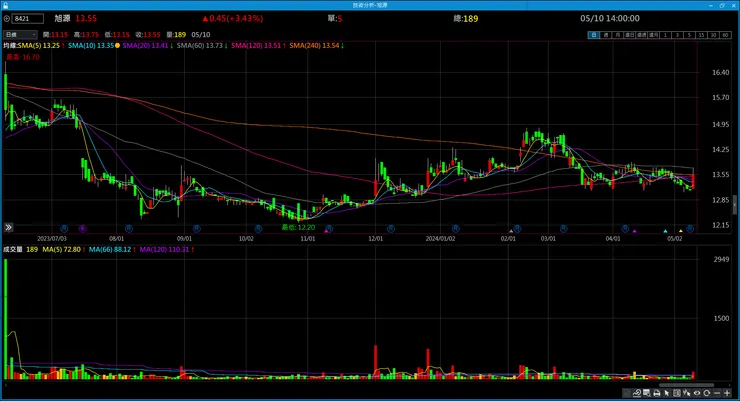The width and height of the screenshot is (740, 401).
Task: Click the lock icon in title bar
Action: [5, 5]
